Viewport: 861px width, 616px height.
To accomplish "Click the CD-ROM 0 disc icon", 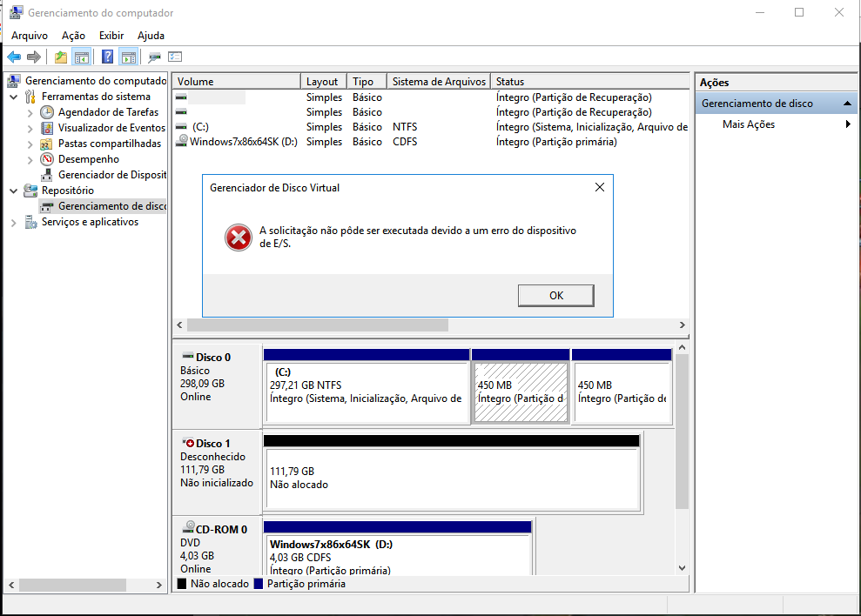I will tap(187, 528).
